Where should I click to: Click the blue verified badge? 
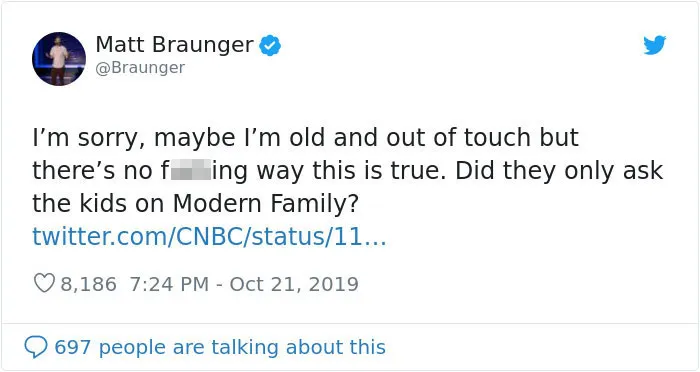coord(270,46)
